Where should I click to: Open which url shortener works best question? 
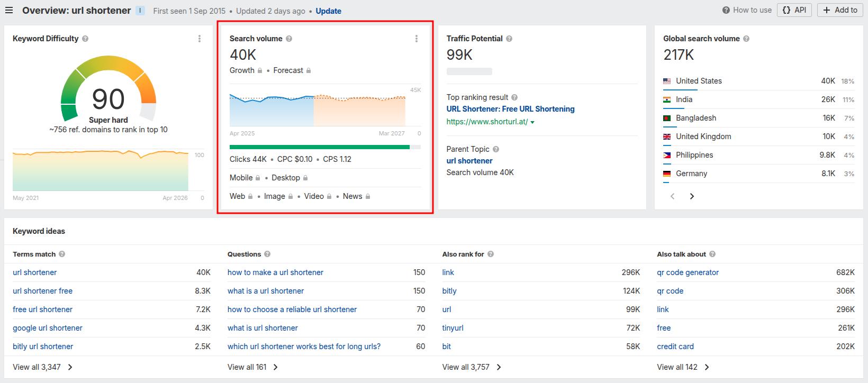pyautogui.click(x=304, y=346)
